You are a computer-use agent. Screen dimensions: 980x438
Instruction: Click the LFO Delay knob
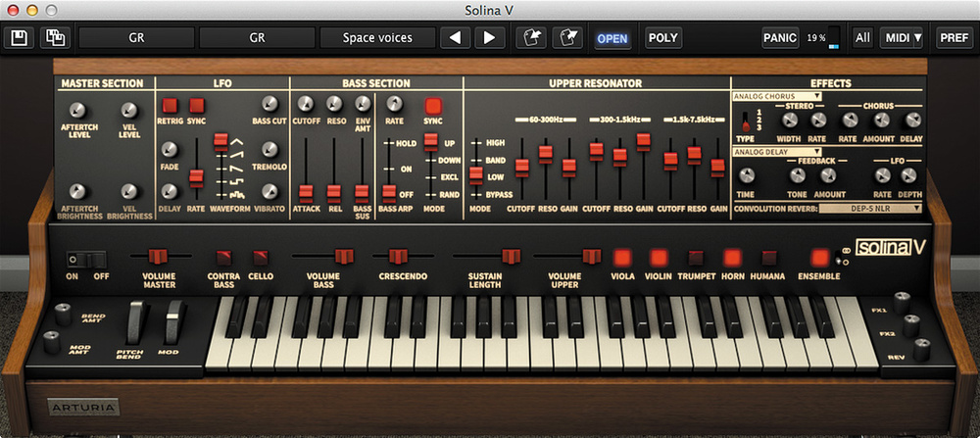click(170, 191)
